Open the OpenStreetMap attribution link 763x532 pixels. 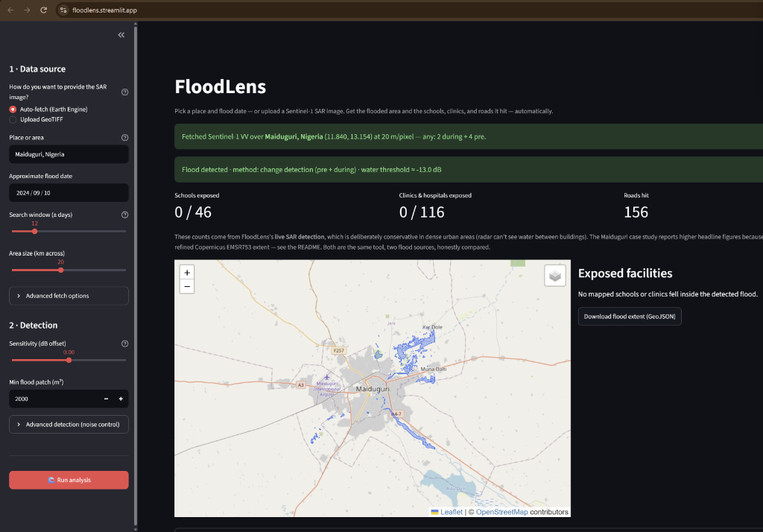501,512
